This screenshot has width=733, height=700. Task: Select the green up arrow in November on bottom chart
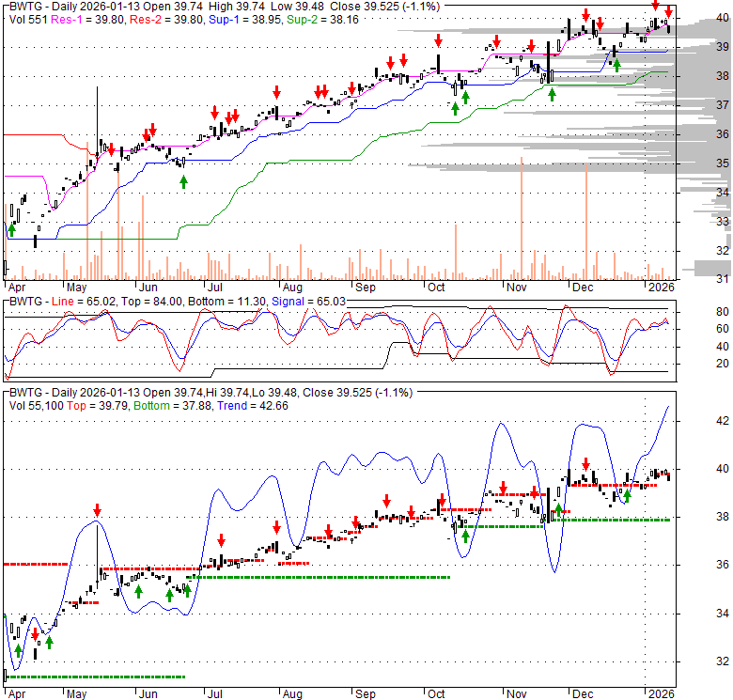558,510
